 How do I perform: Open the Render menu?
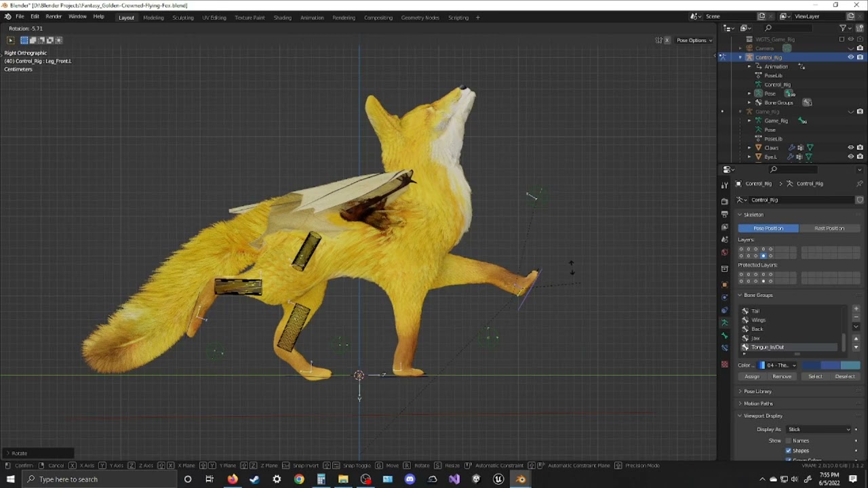[54, 16]
